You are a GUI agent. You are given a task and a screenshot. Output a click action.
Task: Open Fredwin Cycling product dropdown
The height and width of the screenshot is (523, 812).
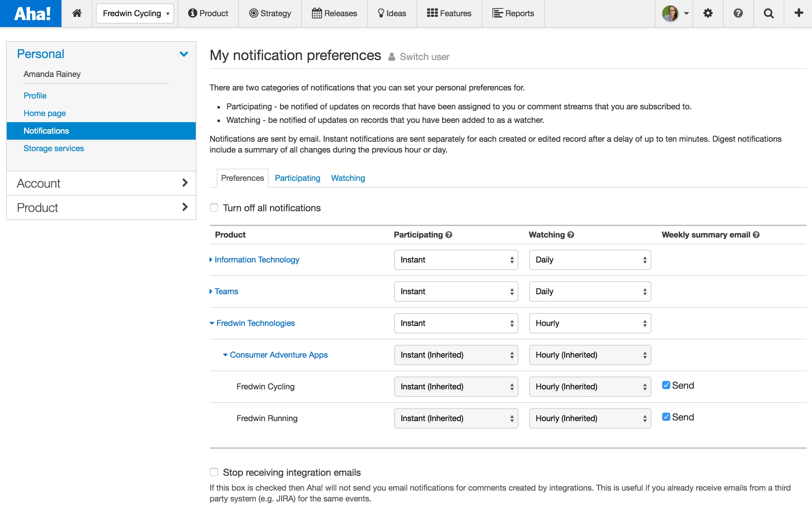(135, 13)
